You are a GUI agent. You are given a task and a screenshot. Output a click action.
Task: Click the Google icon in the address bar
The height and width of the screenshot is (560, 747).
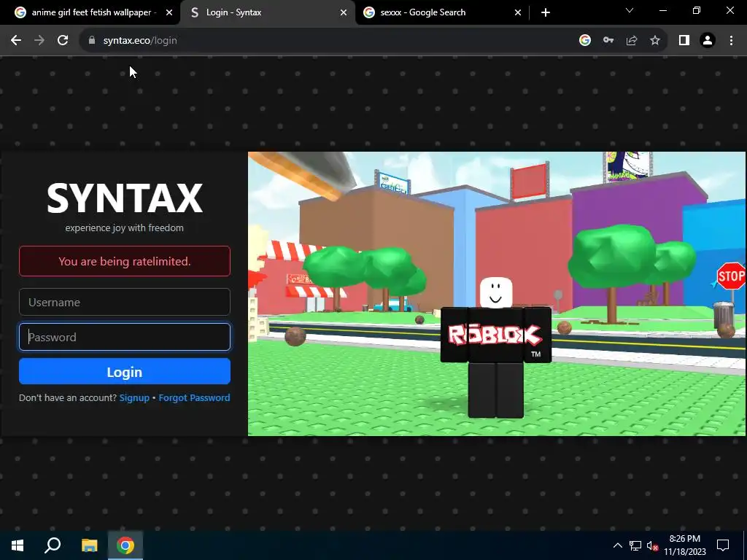[585, 41]
